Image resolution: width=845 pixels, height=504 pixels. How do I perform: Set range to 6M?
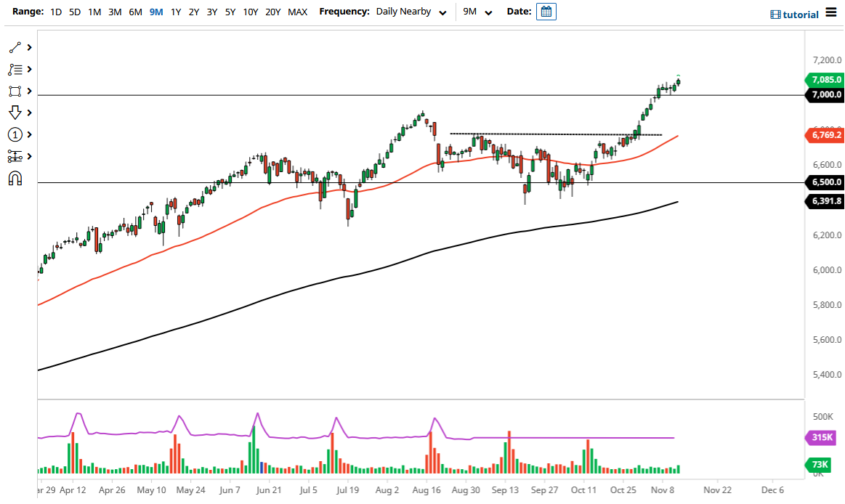pyautogui.click(x=135, y=12)
